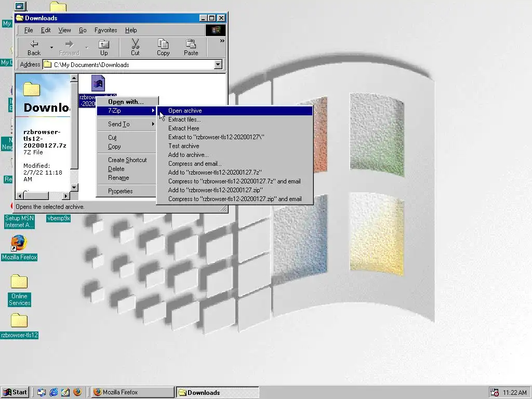Click Compress and email... option
532x399 pixels.
coord(235,164)
